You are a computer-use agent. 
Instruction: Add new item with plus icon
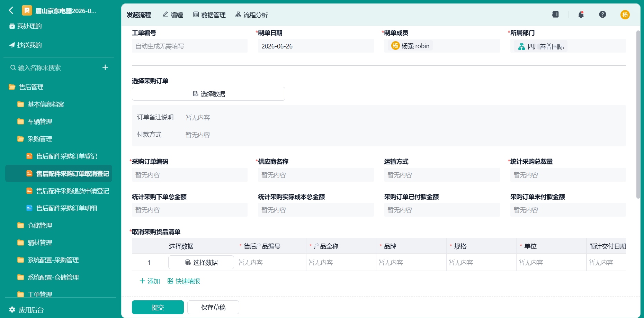pos(105,67)
